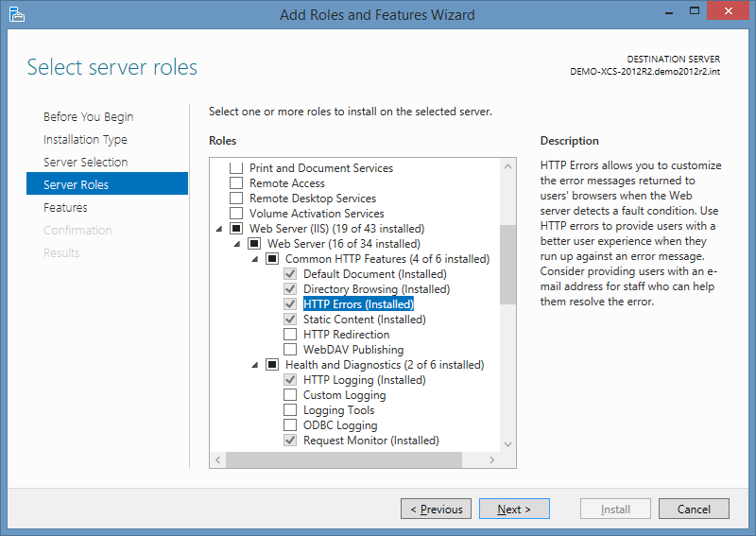The image size is (756, 536).
Task: Collapse the Health and Diagnostics node
Action: 255,365
